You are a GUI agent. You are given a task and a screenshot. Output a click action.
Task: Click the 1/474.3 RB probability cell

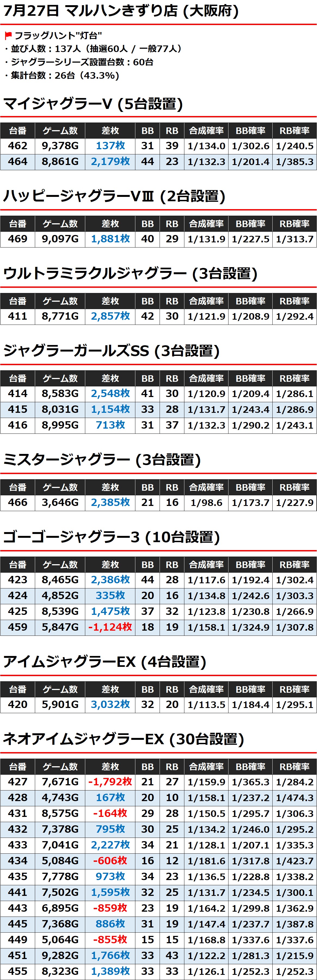click(x=295, y=798)
